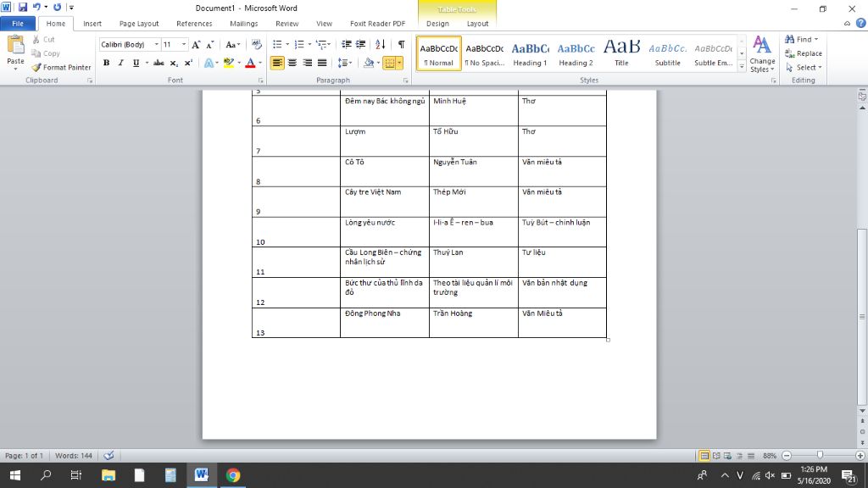The width and height of the screenshot is (868, 488).
Task: Click the Cut scissors command
Action: click(43, 39)
